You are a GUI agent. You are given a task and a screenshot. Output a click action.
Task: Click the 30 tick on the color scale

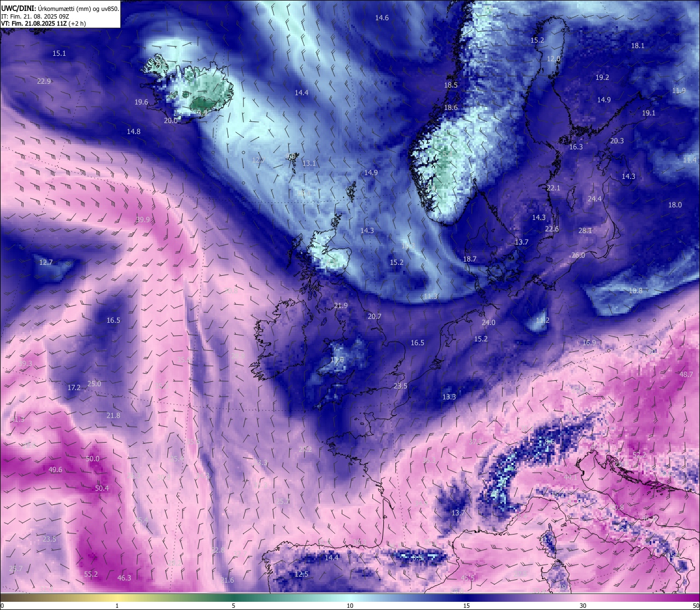pos(583,606)
